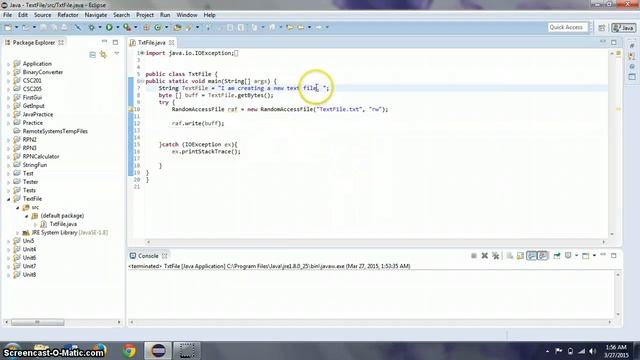The height and width of the screenshot is (360, 640).
Task: Open Package Explorer view menu arrow
Action: click(x=117, y=53)
